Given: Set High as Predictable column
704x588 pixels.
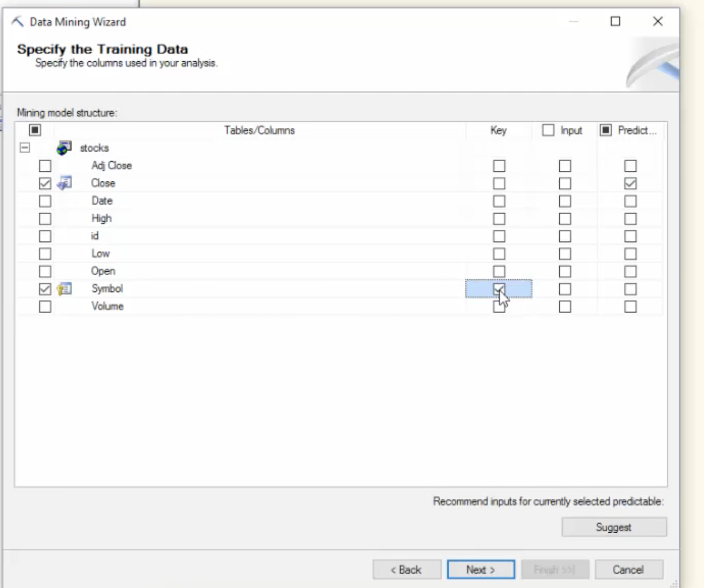Looking at the screenshot, I should pos(630,219).
